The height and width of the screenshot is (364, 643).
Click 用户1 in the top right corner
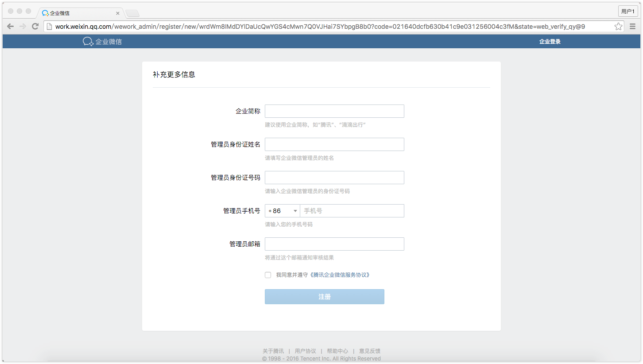(x=628, y=11)
